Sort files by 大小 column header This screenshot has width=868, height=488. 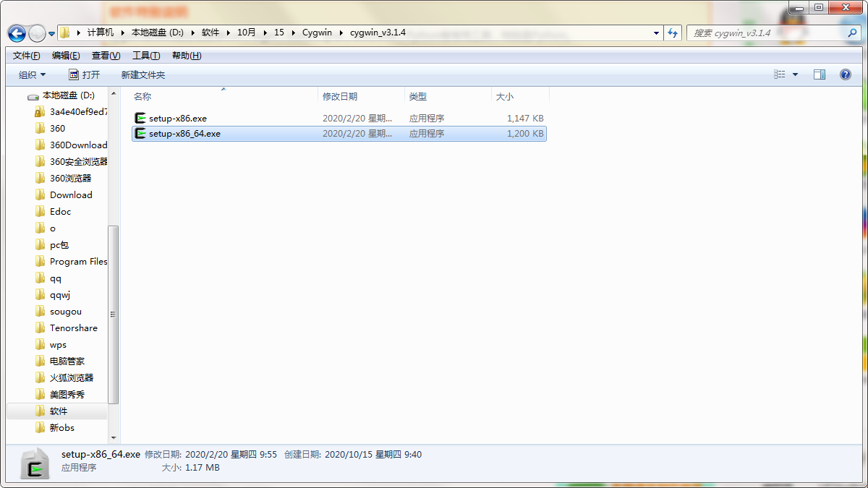pos(521,96)
